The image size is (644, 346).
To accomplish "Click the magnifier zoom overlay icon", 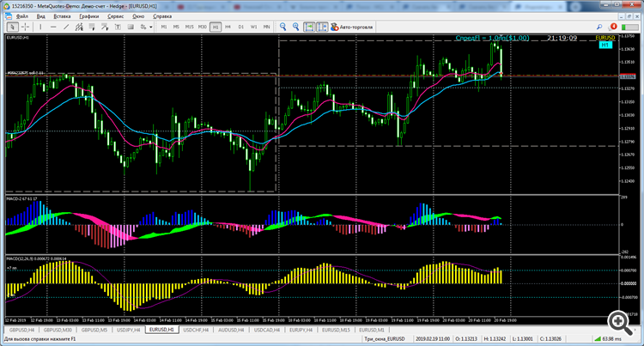I will 620,322.
